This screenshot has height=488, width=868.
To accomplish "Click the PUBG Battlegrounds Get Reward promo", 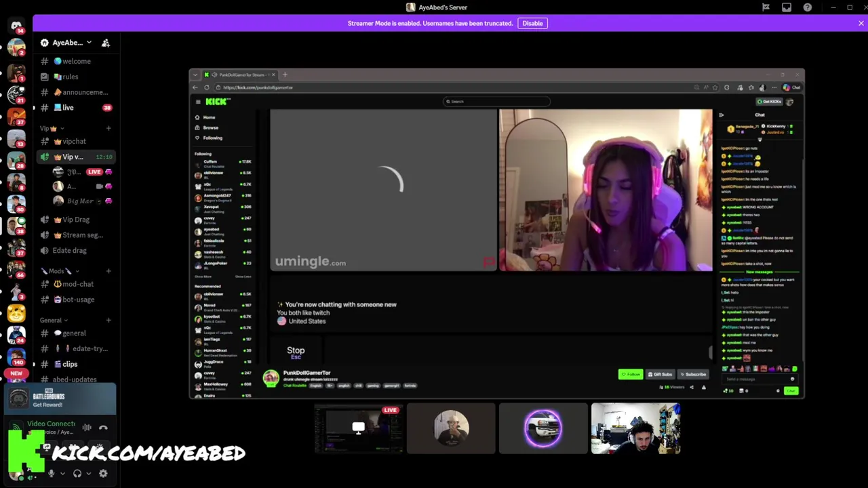I will coord(61,399).
